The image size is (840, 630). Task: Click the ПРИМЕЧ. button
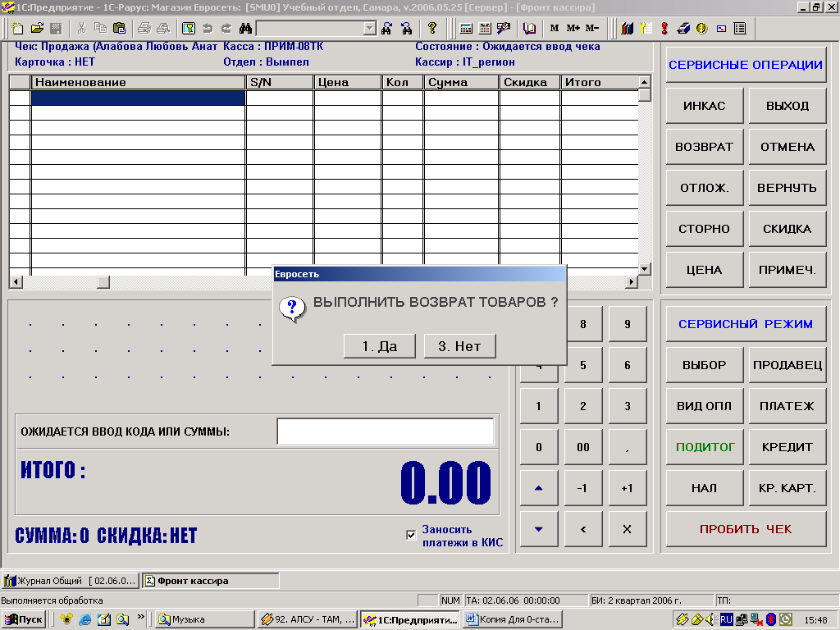click(787, 270)
